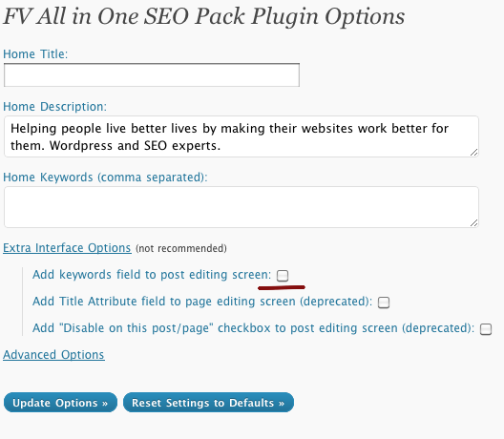Screen dimensions: 504x439
Task: Click the Update Options button
Action: click(x=60, y=403)
